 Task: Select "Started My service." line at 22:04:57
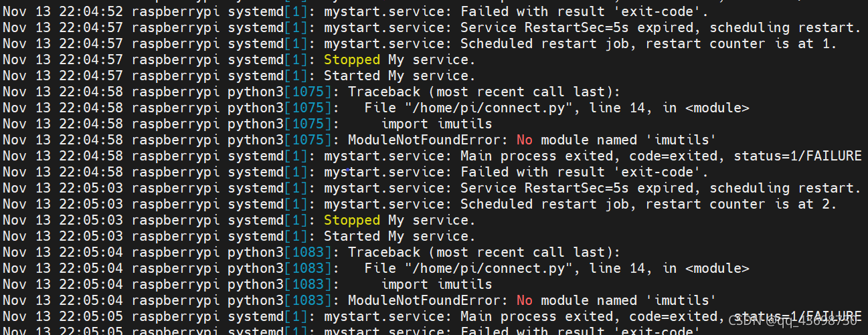239,76
